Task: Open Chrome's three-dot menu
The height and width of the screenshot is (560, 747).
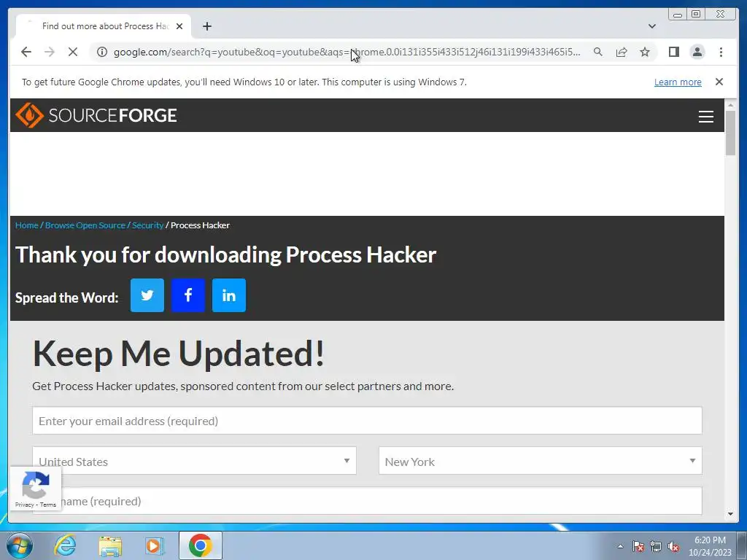Action: pos(721,52)
